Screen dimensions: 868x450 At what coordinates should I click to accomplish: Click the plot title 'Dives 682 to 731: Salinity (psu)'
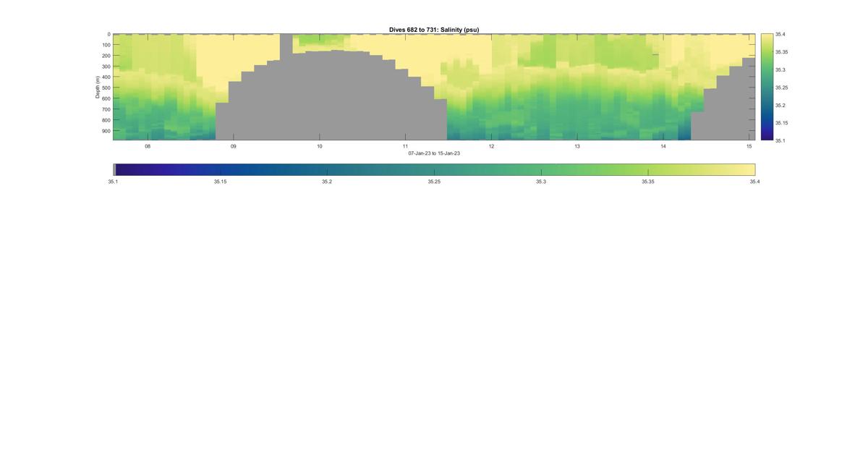click(x=434, y=30)
